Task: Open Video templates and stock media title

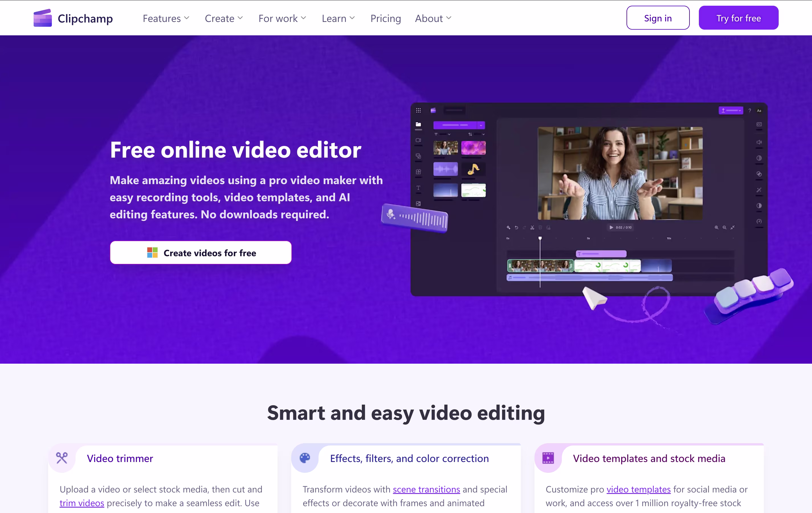Action: click(x=649, y=458)
